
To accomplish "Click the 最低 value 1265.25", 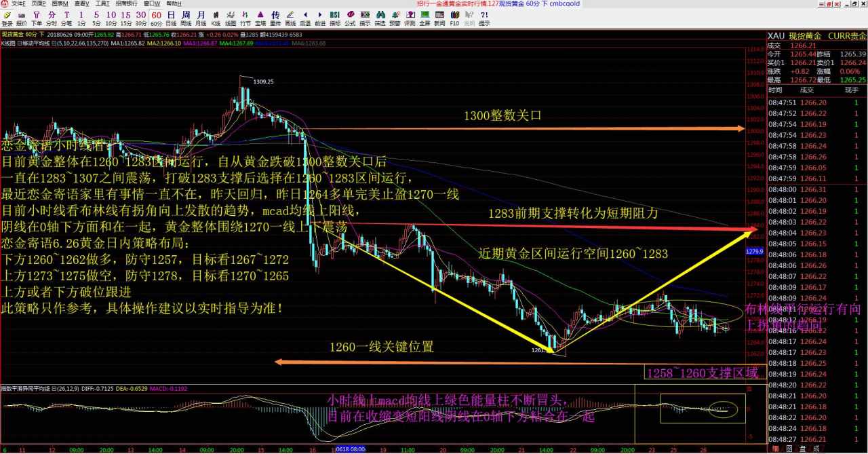I will click(853, 80).
